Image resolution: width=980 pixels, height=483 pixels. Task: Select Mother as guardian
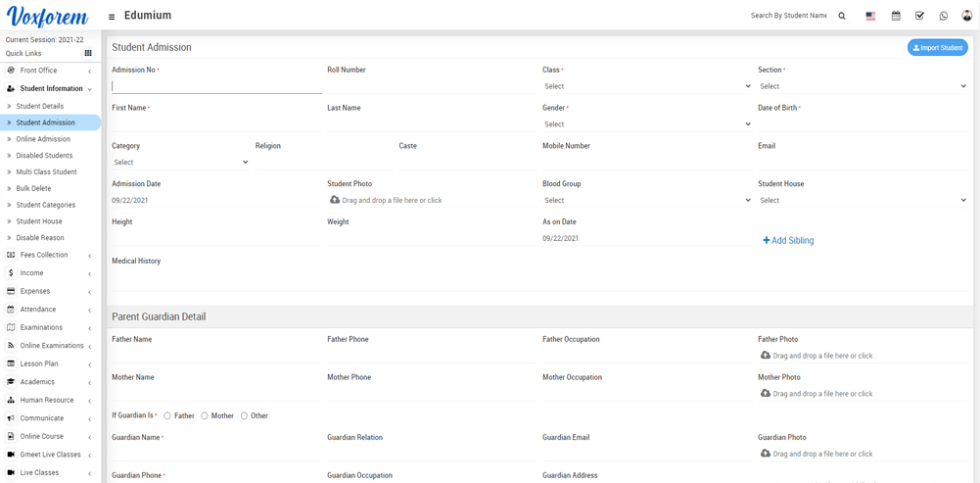205,416
